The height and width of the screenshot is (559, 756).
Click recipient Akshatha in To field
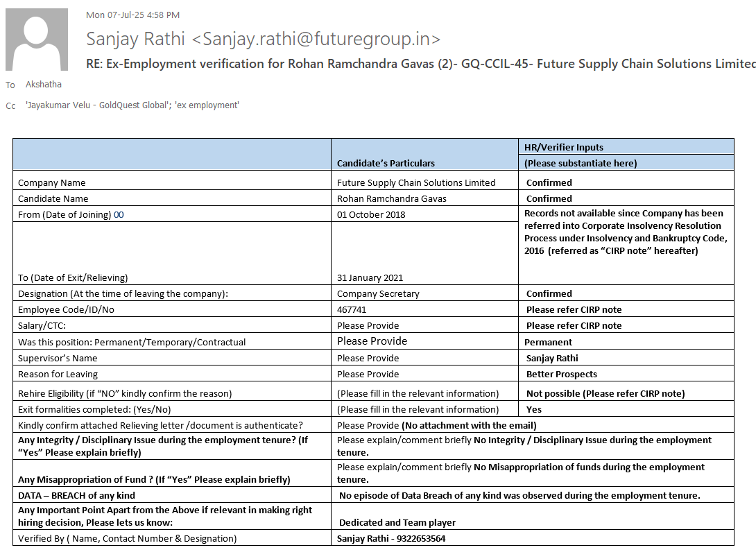(x=44, y=85)
